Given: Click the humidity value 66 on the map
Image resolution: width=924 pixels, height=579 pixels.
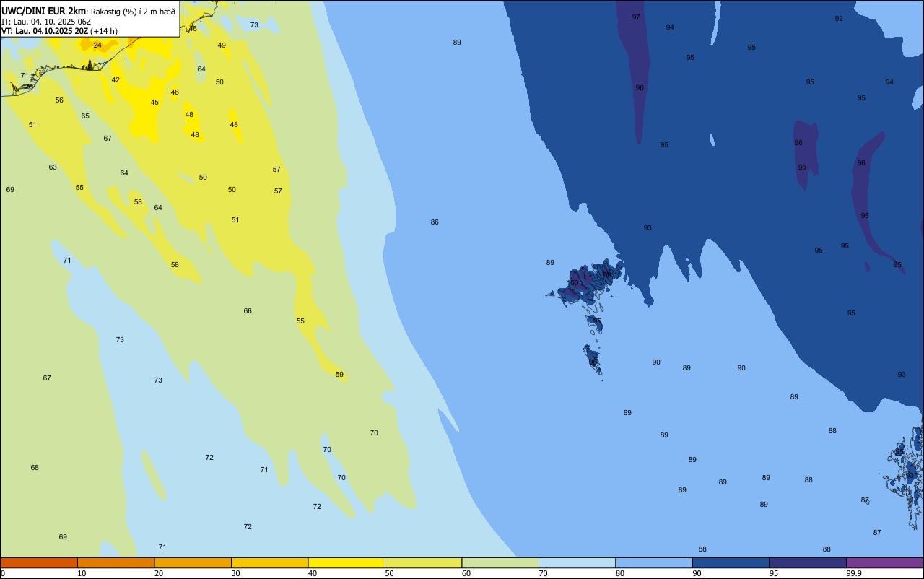Looking at the screenshot, I should click(248, 310).
